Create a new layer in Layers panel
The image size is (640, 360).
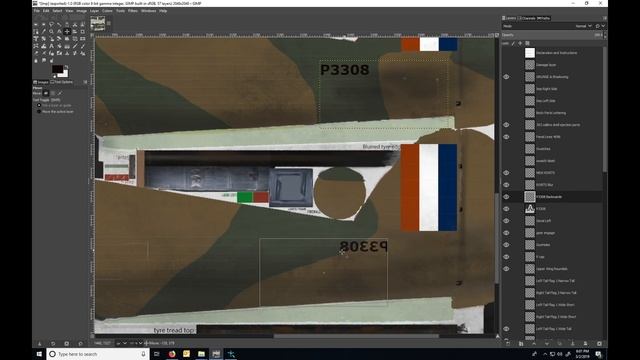[508, 344]
